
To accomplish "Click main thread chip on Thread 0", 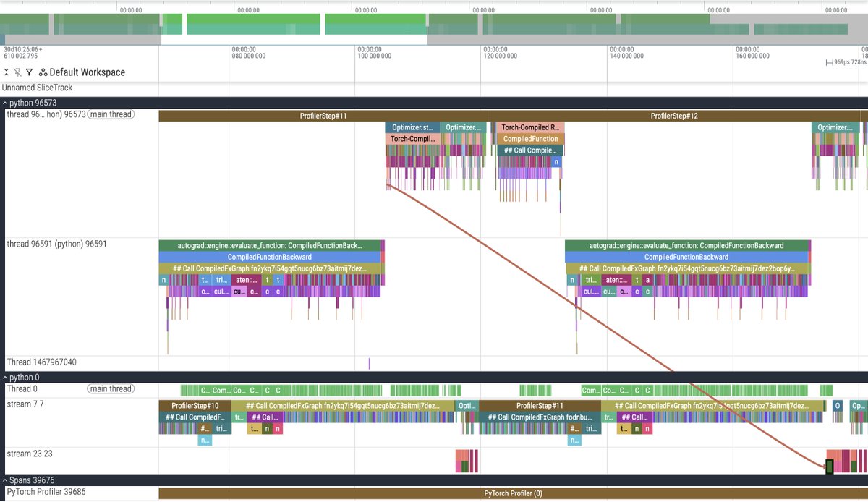I will click(x=110, y=389).
